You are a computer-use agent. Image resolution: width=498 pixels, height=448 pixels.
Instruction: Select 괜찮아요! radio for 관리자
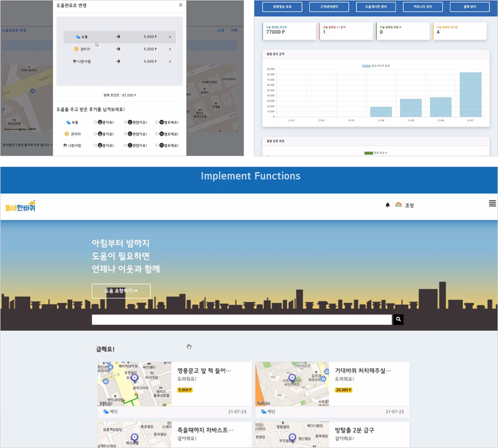click(125, 134)
